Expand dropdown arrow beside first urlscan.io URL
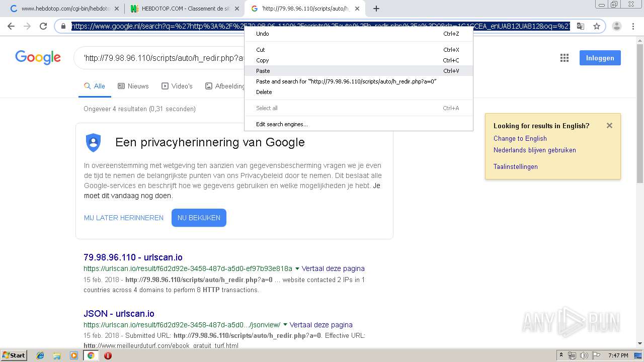The height and width of the screenshot is (362, 644). pos(297,269)
